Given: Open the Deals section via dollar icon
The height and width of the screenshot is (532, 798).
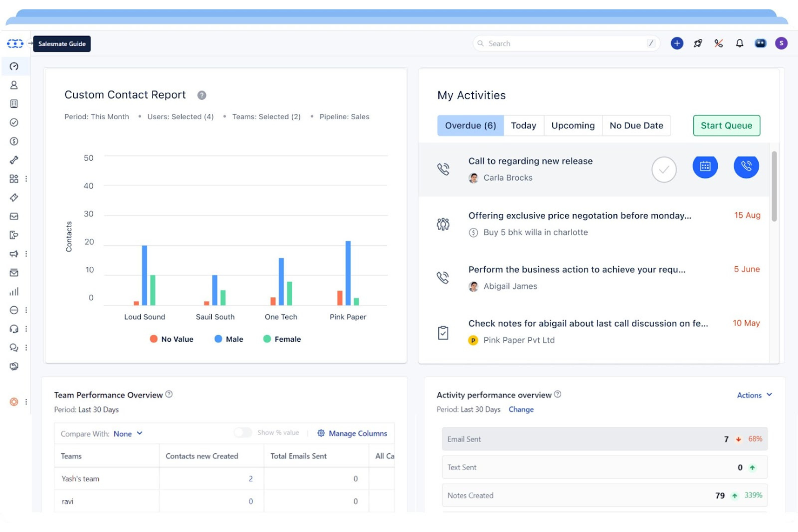Looking at the screenshot, I should point(15,141).
